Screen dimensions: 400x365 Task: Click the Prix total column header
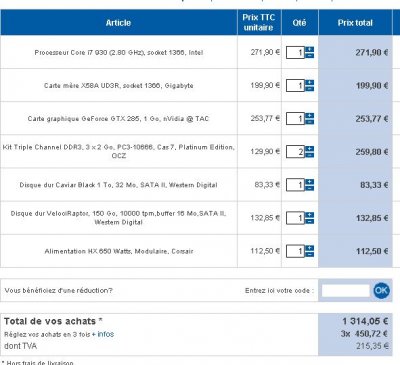pyautogui.click(x=355, y=23)
